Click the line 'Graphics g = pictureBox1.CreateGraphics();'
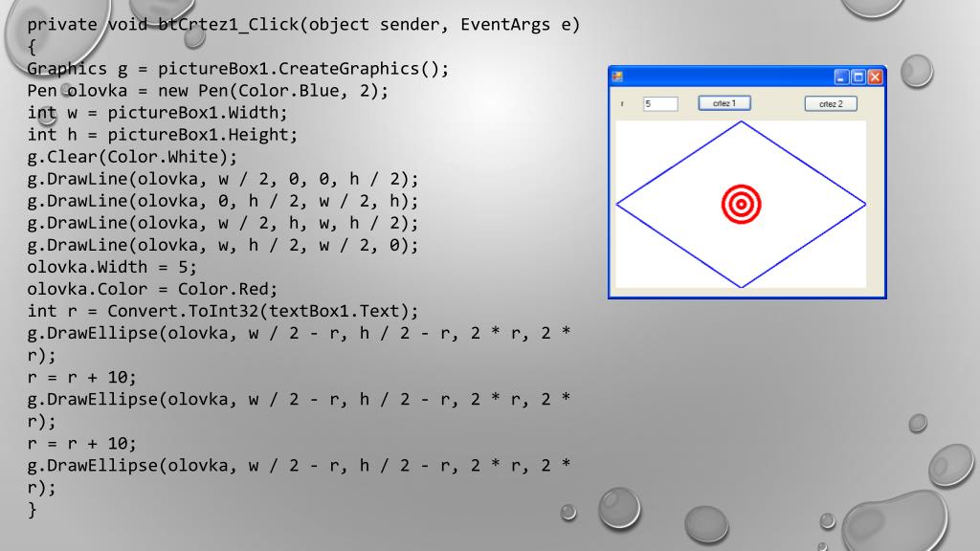Image resolution: width=980 pixels, height=551 pixels. pyautogui.click(x=237, y=69)
